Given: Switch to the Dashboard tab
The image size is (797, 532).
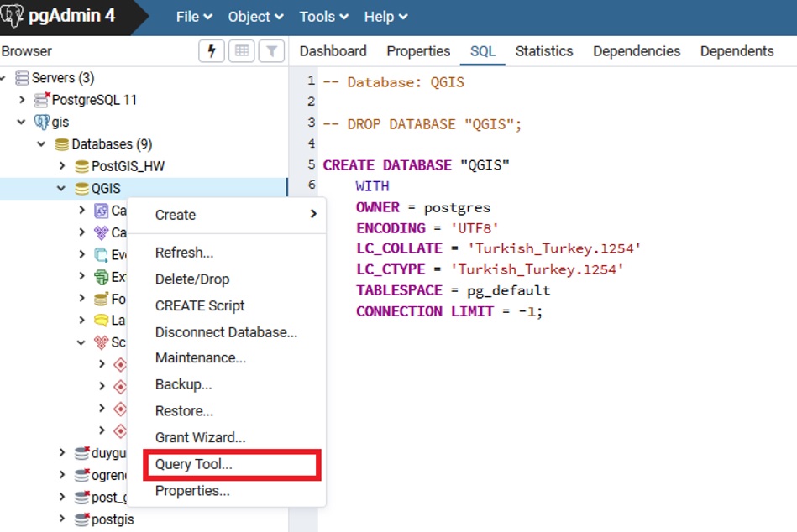Looking at the screenshot, I should coord(333,51).
